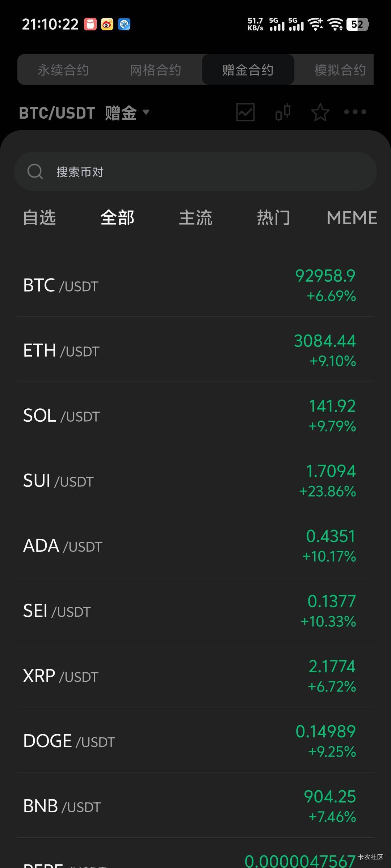Show the 热门 category list
This screenshot has width=391, height=868.
coord(273,218)
